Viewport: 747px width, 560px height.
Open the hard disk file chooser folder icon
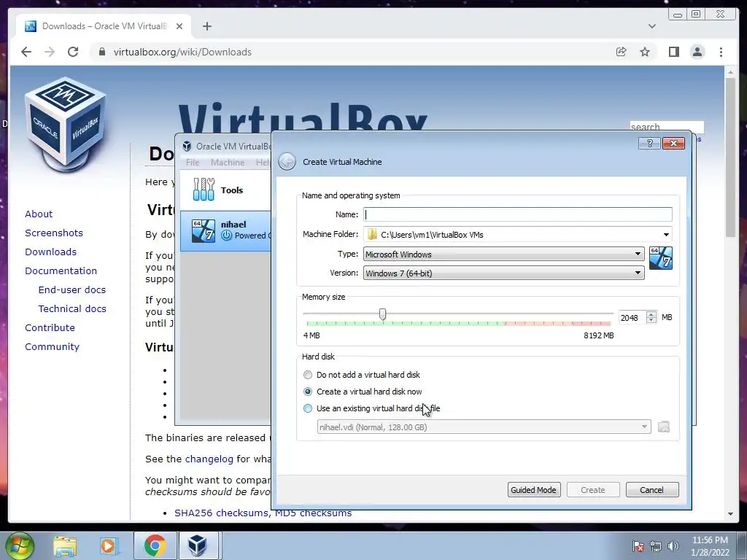point(663,427)
